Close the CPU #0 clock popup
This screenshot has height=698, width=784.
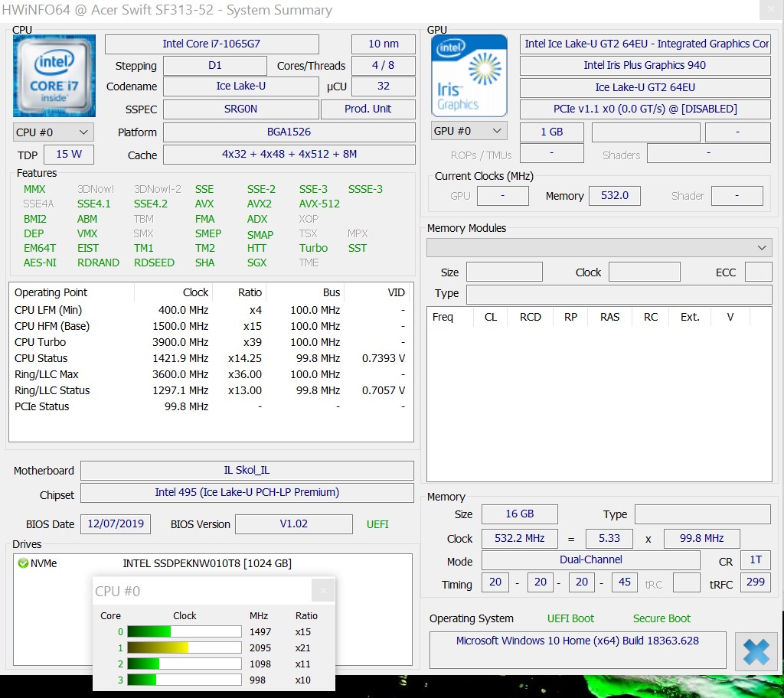(x=323, y=591)
